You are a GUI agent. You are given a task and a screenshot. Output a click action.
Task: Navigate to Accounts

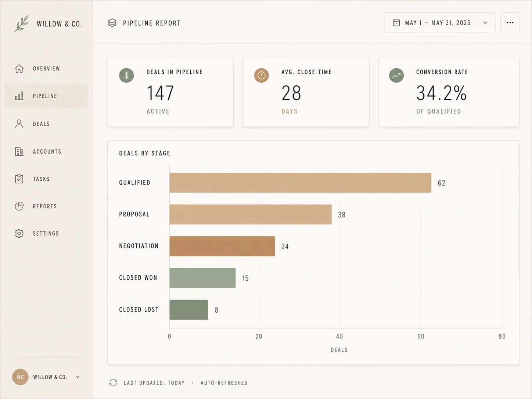coord(46,151)
